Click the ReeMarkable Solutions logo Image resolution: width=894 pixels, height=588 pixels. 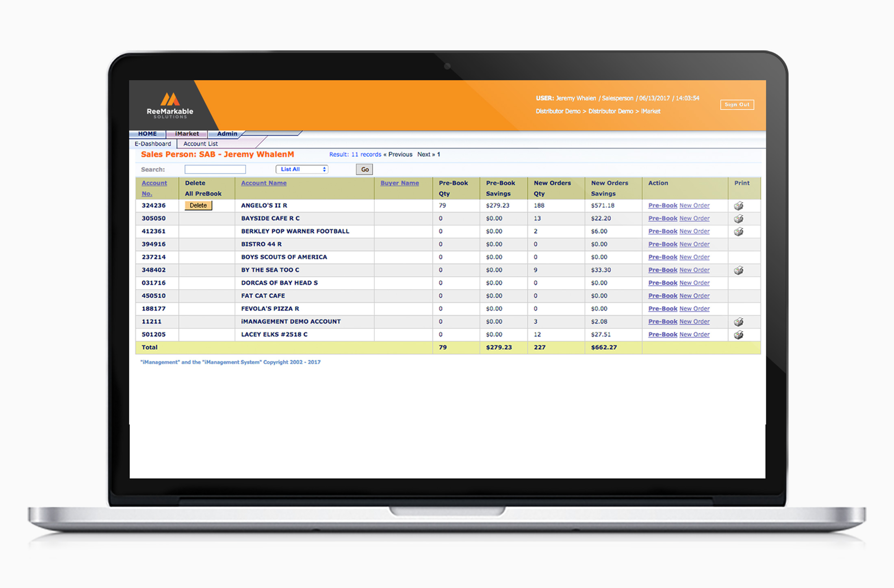[x=170, y=106]
